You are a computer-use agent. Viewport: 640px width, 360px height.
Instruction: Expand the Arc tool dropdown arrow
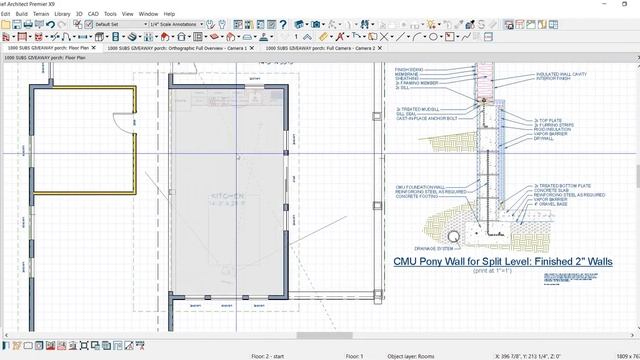coord(424,37)
